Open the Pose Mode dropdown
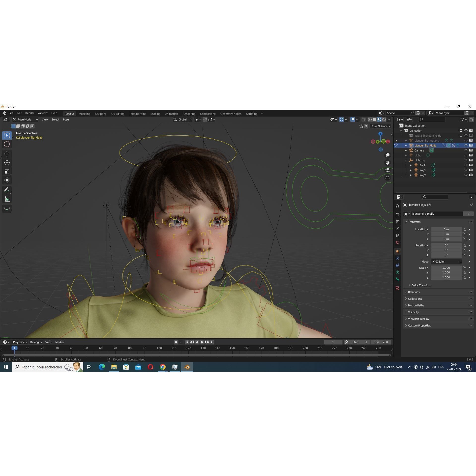Viewport: 476px width, 476px height. 25,119
